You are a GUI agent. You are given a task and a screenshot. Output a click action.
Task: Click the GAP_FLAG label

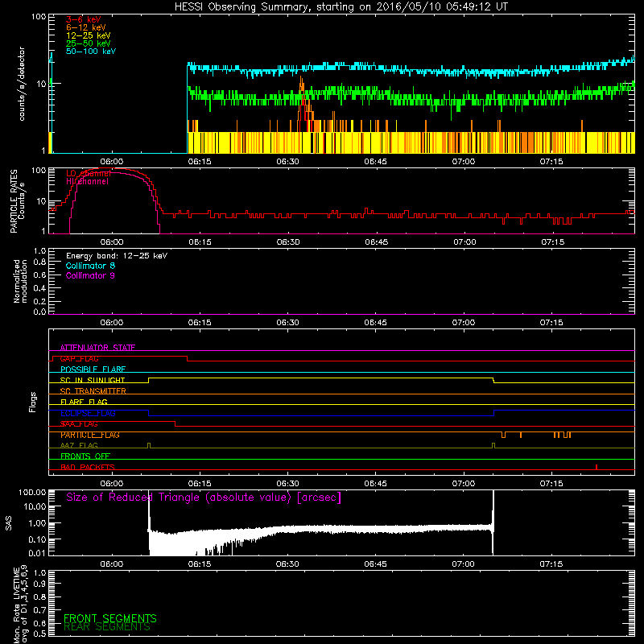(79, 358)
